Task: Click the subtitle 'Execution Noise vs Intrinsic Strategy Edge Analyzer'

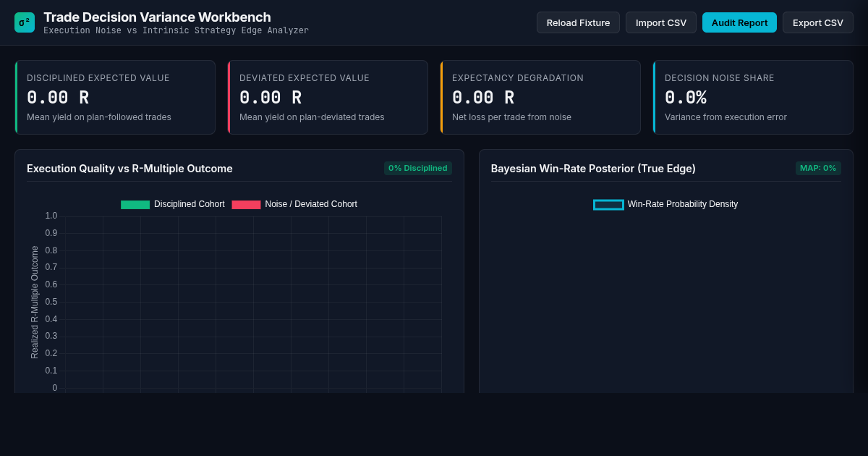Action: point(176,30)
